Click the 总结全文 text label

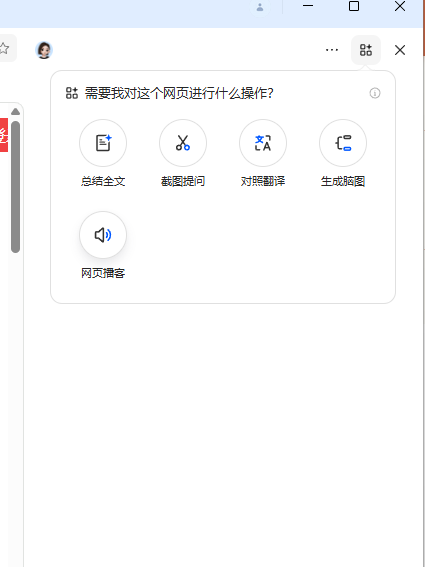[103, 181]
